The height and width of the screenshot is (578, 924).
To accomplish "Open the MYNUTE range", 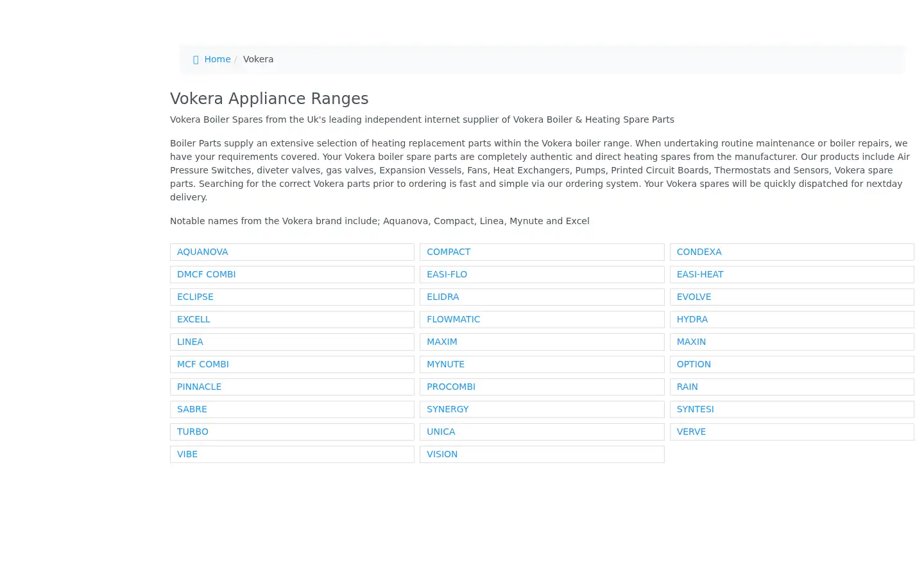I will (542, 364).
